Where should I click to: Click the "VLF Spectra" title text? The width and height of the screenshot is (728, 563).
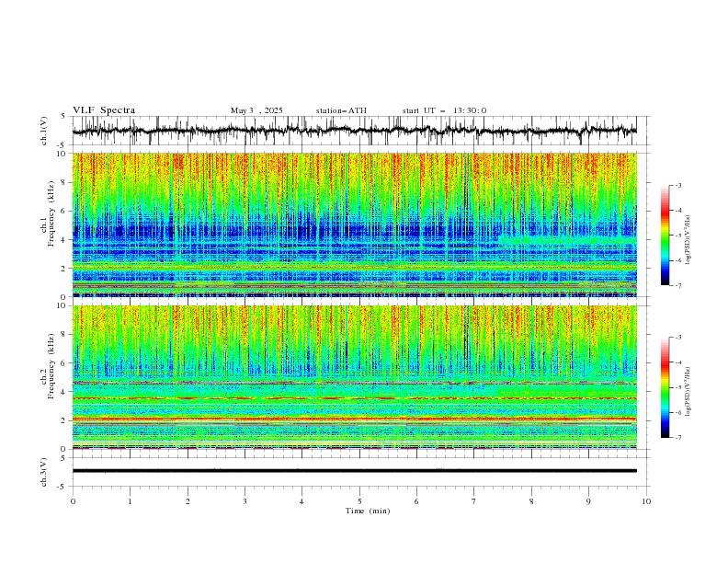[x=104, y=110]
